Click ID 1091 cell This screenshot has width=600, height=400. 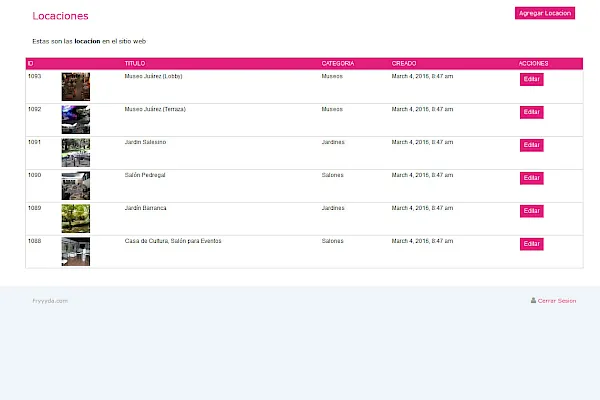click(x=34, y=142)
